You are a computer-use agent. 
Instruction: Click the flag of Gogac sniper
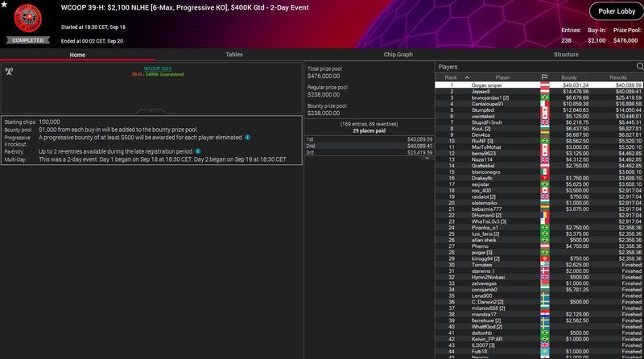click(545, 85)
